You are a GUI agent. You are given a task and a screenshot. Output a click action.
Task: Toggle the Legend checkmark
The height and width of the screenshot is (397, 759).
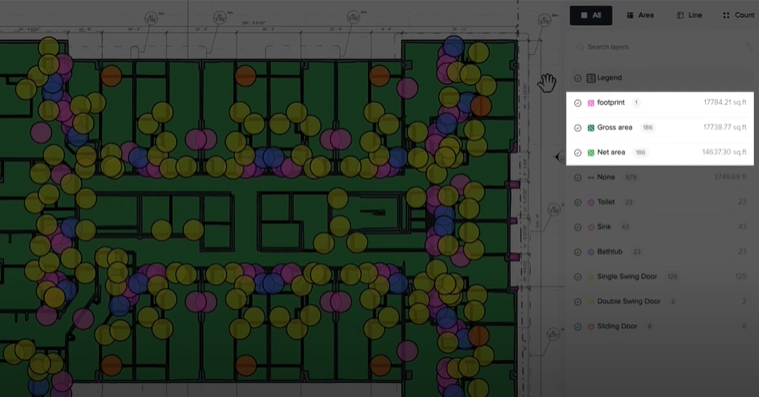point(577,78)
